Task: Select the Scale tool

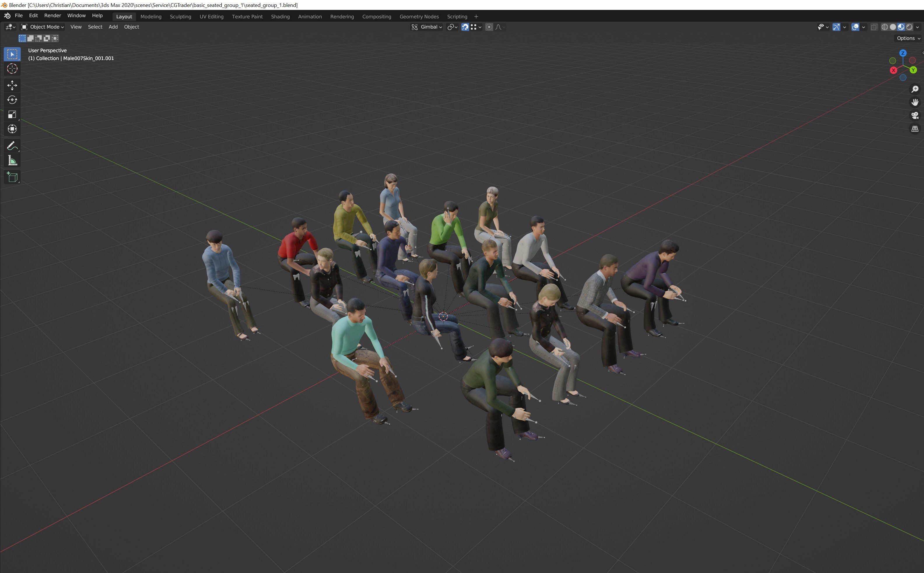Action: 12,114
